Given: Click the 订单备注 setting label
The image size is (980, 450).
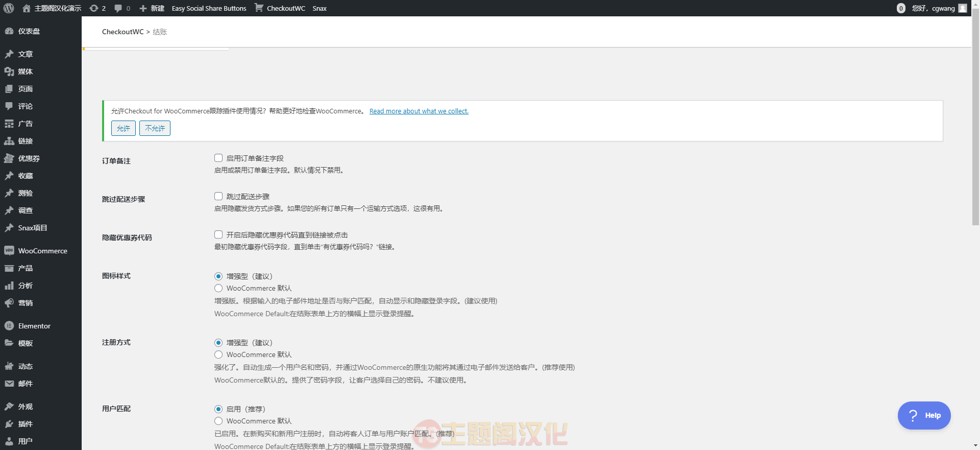Looking at the screenshot, I should click(x=116, y=161).
